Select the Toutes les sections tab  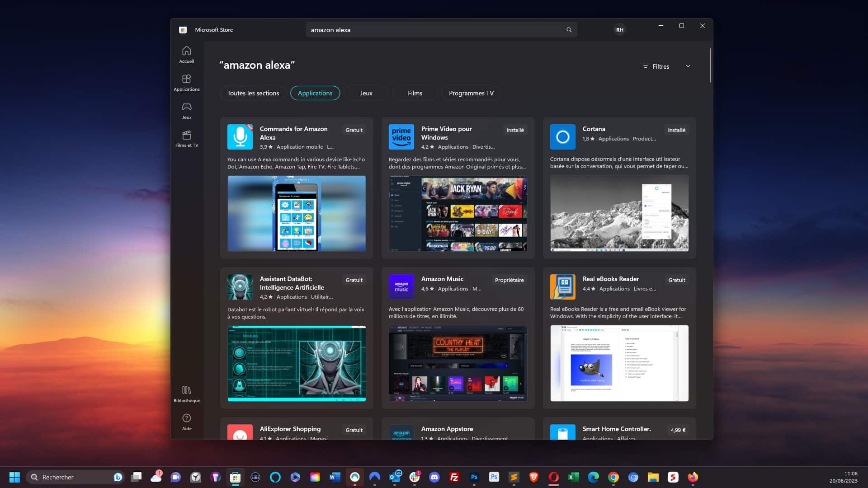tap(253, 93)
